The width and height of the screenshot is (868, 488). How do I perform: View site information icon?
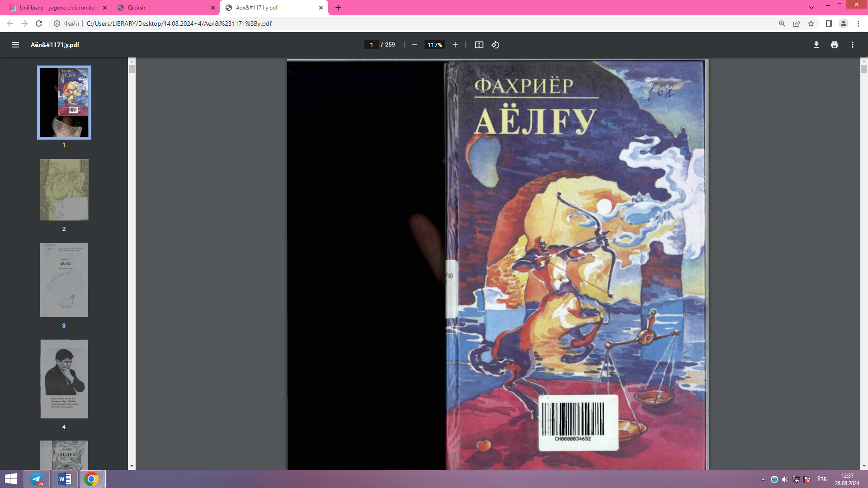tap(57, 23)
